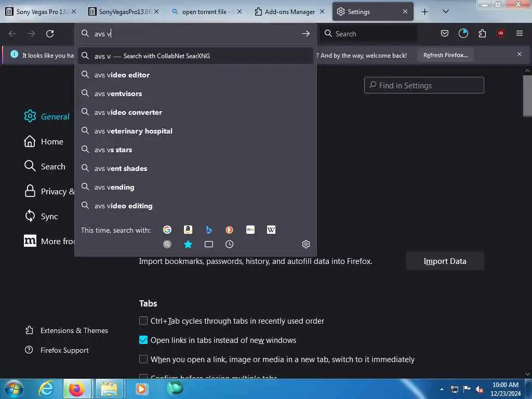The height and width of the screenshot is (399, 532).
Task: Click the Import Data button
Action: [445, 261]
